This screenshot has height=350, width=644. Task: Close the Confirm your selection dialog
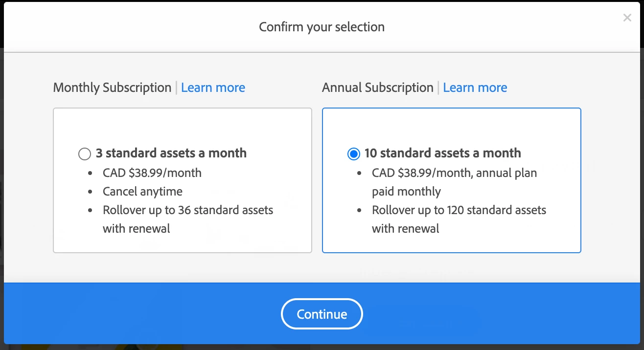coord(627,18)
